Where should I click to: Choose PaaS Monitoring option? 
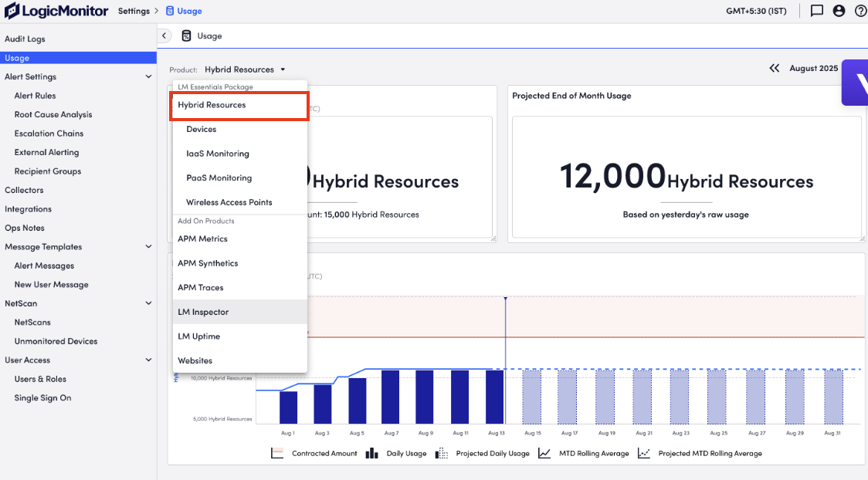point(239,177)
